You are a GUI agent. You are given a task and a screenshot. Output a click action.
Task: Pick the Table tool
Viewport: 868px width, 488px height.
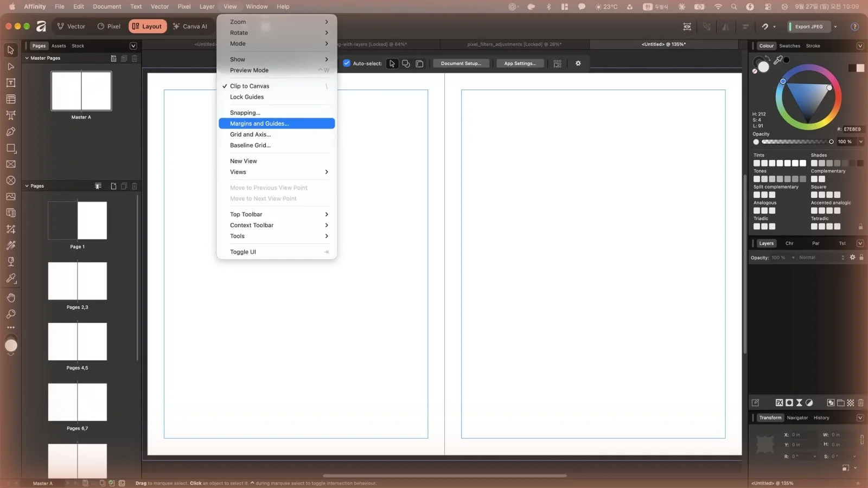pos(10,99)
